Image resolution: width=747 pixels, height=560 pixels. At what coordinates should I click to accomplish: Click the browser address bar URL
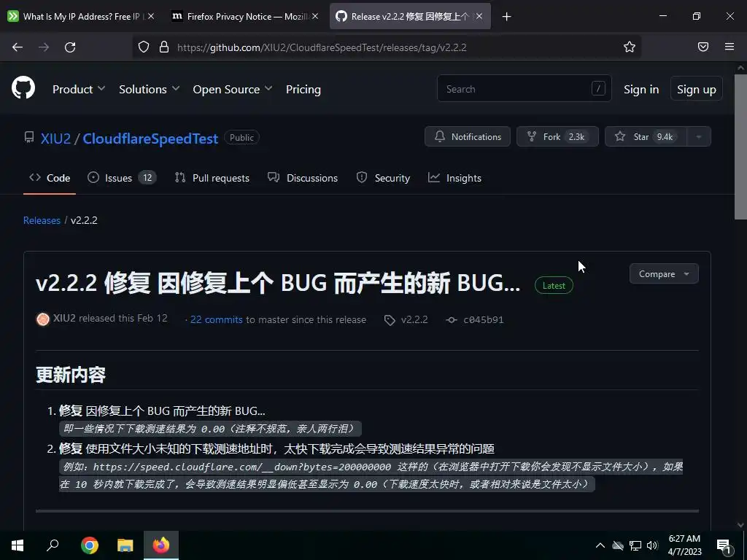[322, 47]
